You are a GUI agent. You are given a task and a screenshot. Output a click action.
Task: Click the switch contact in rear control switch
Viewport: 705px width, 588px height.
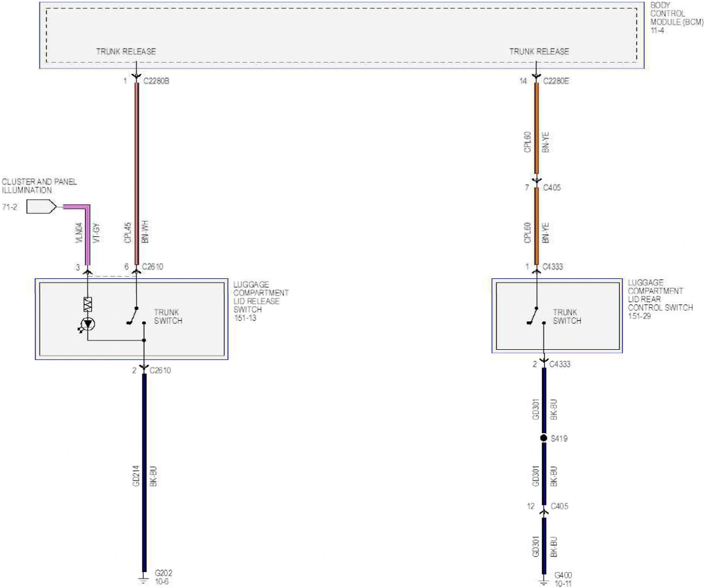535,316
